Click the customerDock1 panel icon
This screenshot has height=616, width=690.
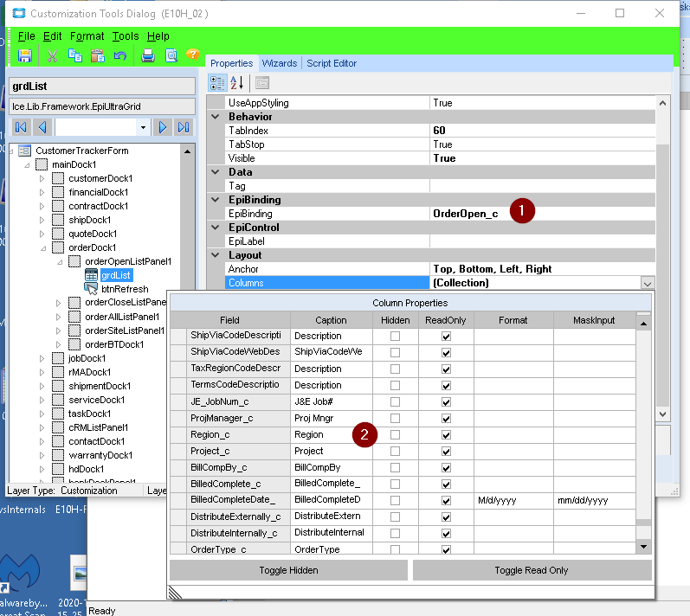(58, 178)
